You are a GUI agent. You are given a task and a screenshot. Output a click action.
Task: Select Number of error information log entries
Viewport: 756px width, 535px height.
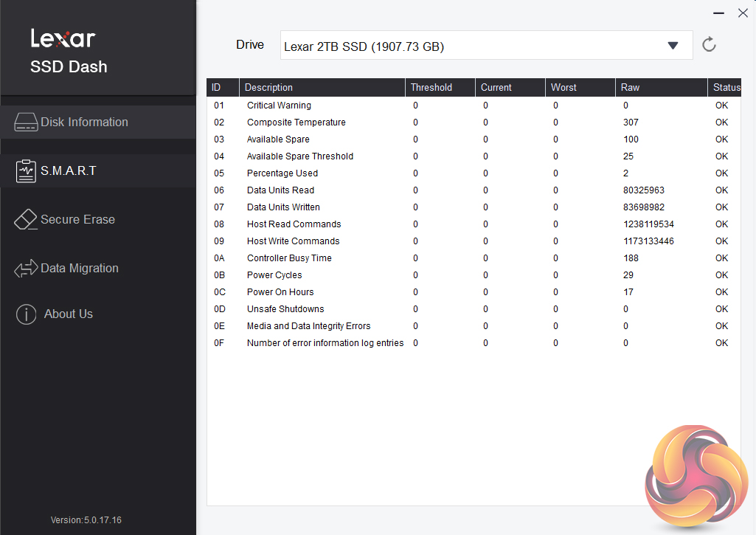pyautogui.click(x=474, y=343)
